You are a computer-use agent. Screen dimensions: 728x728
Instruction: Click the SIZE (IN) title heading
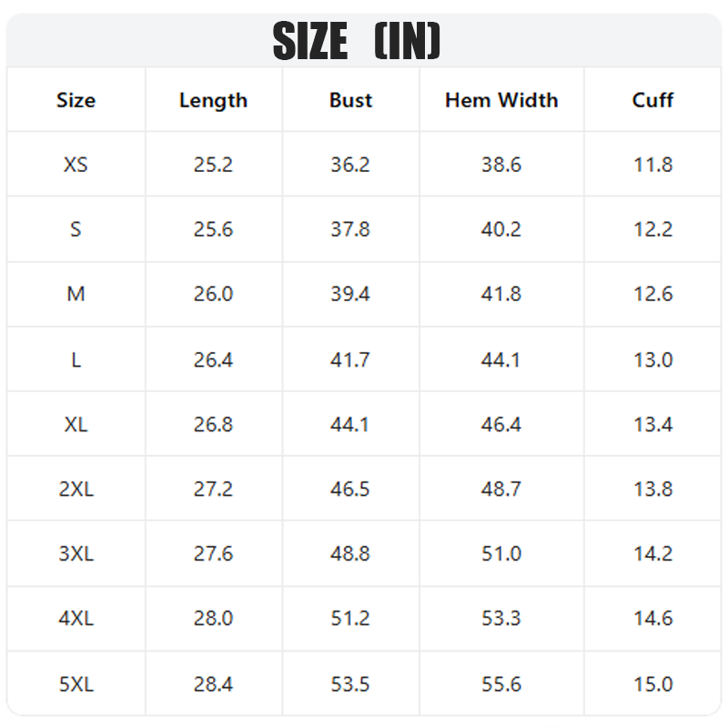point(356,41)
